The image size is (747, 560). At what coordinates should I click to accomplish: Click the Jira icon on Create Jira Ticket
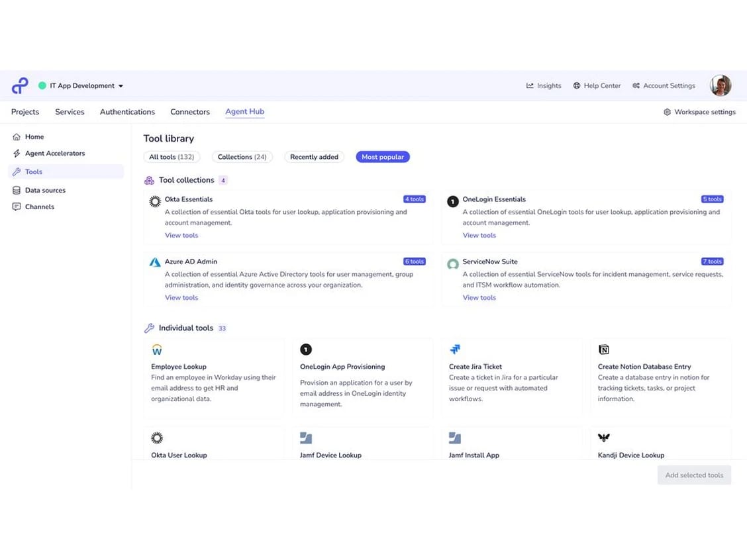[455, 350]
